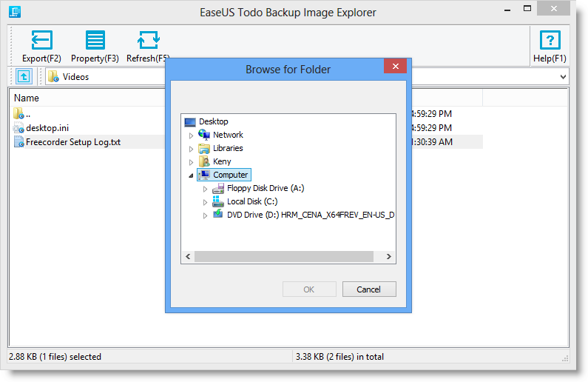Click the 4:59:29 PM time of desktop.ini

point(432,128)
